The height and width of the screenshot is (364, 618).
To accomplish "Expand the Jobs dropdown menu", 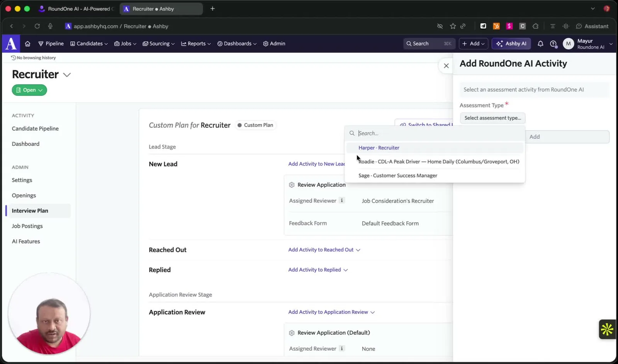I will (x=125, y=44).
